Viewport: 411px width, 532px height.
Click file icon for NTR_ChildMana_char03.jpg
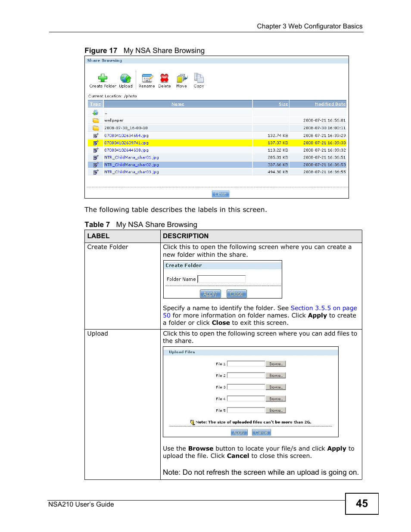[x=96, y=172]
